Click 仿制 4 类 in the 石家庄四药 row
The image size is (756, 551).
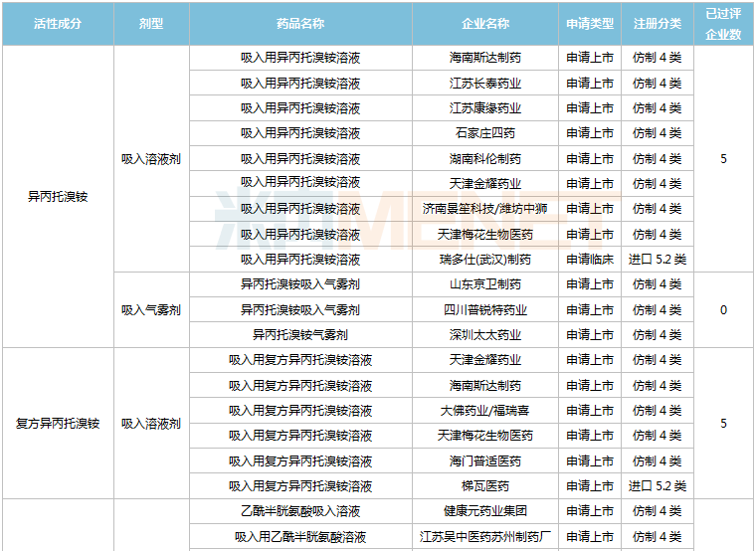(x=658, y=133)
